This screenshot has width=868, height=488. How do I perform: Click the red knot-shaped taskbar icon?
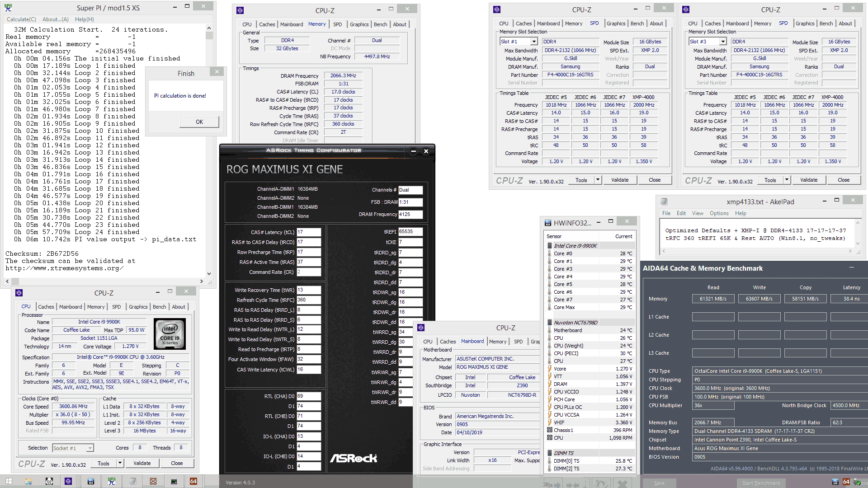coord(153,481)
